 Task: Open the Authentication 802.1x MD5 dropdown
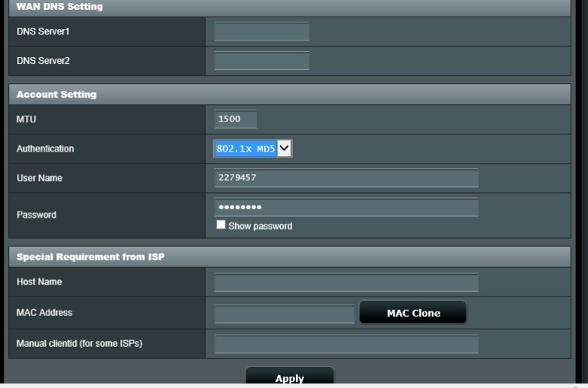pos(252,149)
